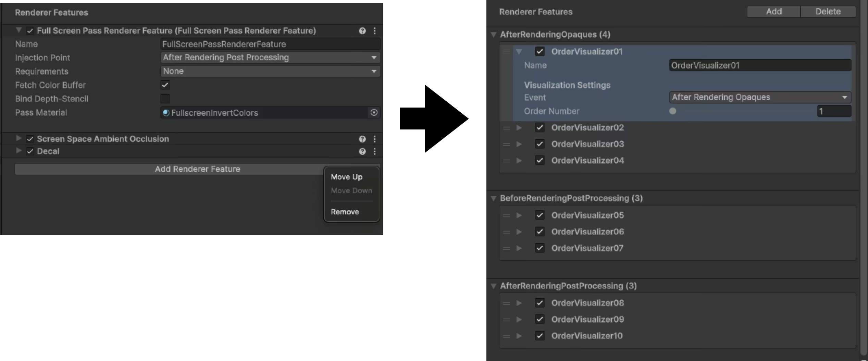Open the three-dot menu for Decal
The width and height of the screenshot is (868, 361).
click(x=374, y=151)
